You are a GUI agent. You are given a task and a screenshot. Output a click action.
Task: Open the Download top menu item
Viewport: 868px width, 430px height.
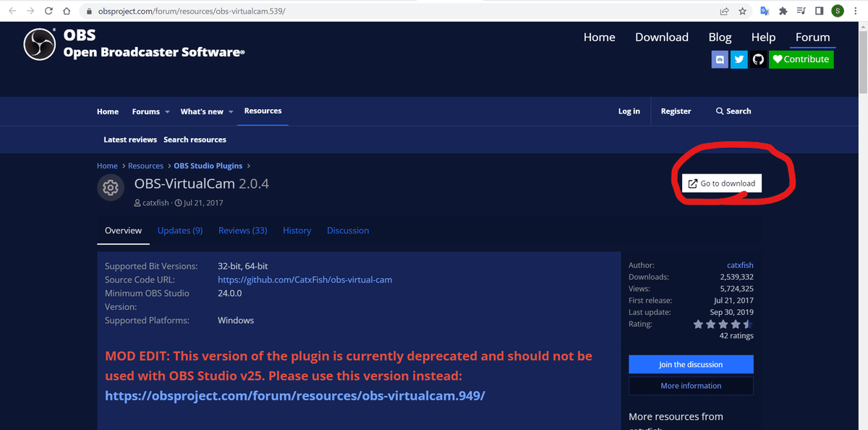662,38
